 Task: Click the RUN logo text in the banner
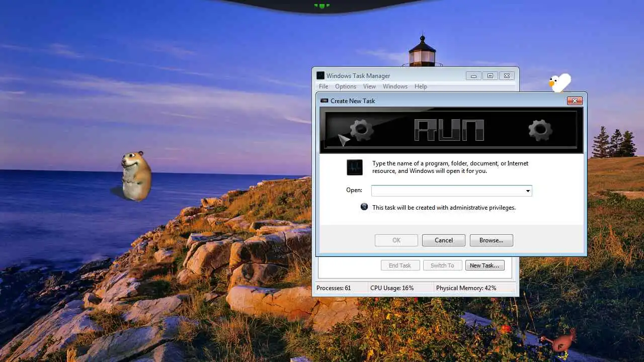tap(449, 130)
